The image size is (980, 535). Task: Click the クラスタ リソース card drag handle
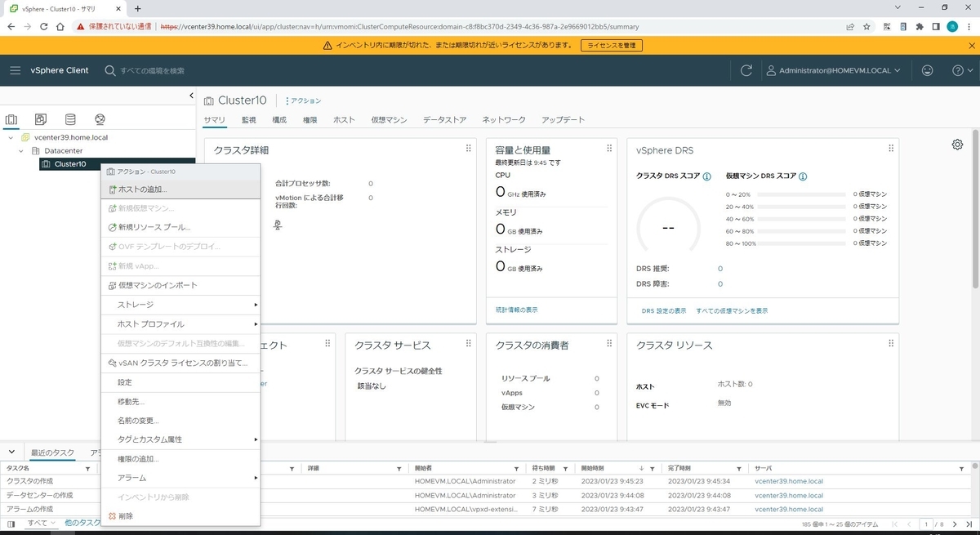891,344
